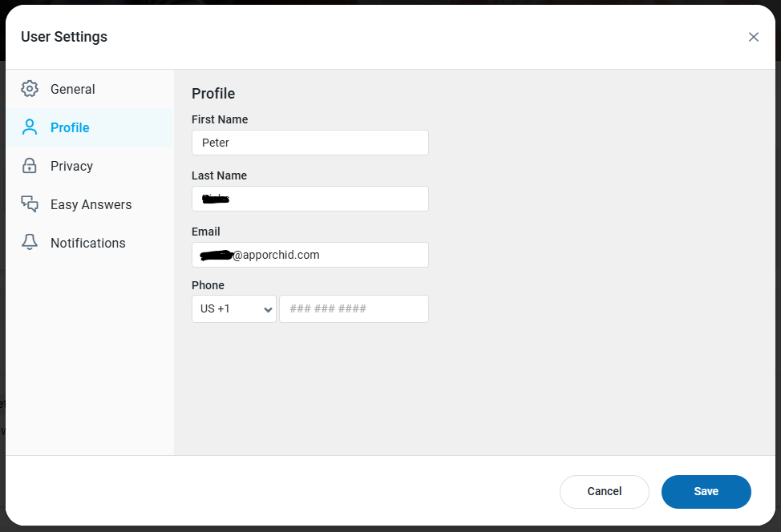Go to the Easy Answers tab

coord(91,204)
